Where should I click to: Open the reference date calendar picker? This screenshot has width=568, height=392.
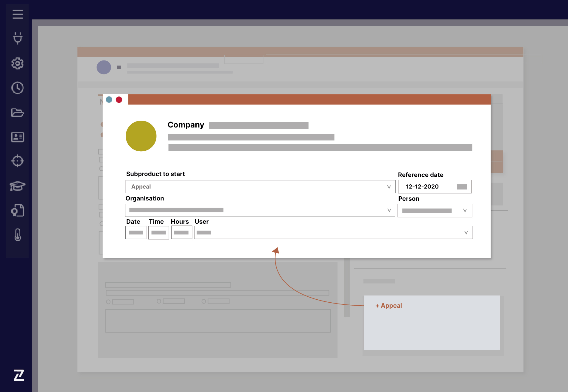[x=462, y=187]
